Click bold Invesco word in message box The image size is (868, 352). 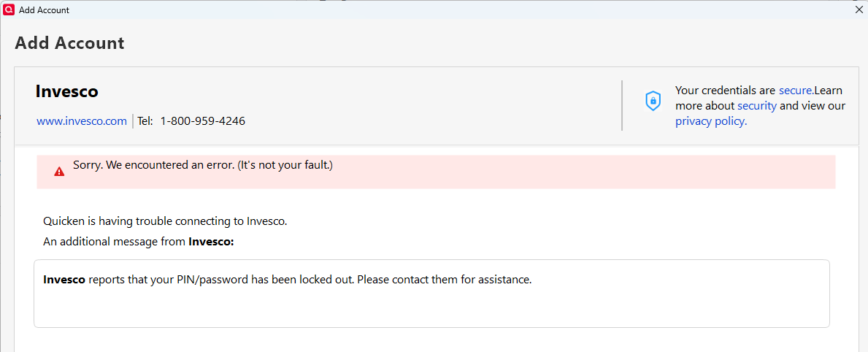[64, 280]
